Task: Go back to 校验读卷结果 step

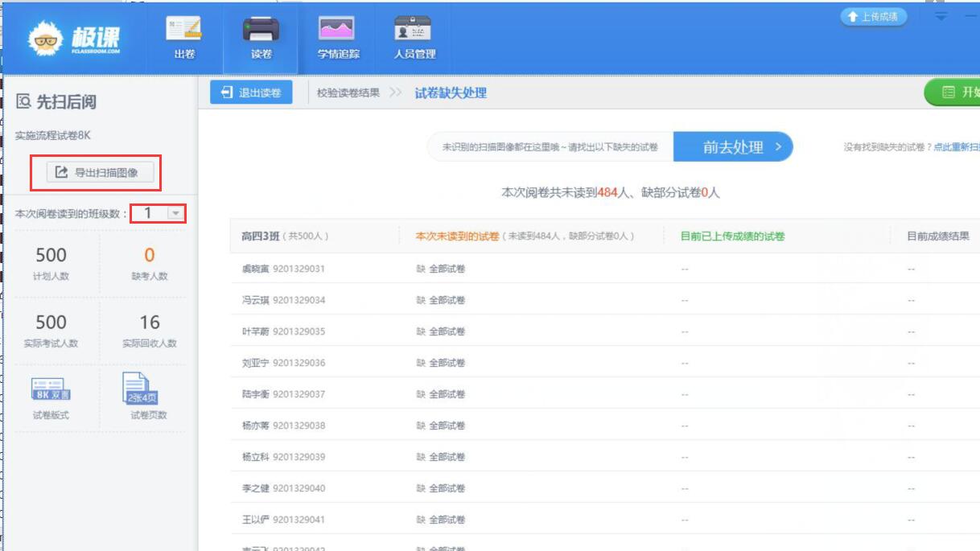Action: click(348, 93)
